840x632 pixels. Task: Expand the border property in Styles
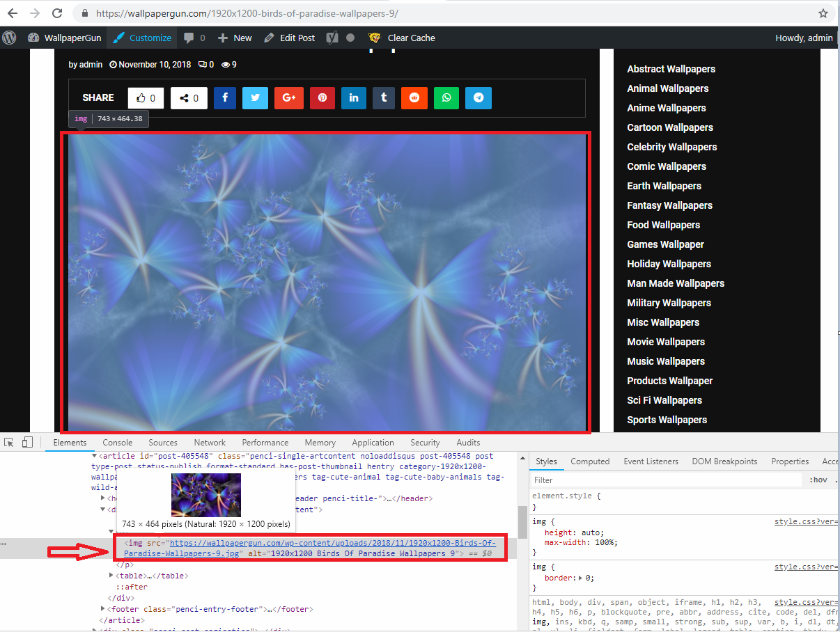coord(579,578)
